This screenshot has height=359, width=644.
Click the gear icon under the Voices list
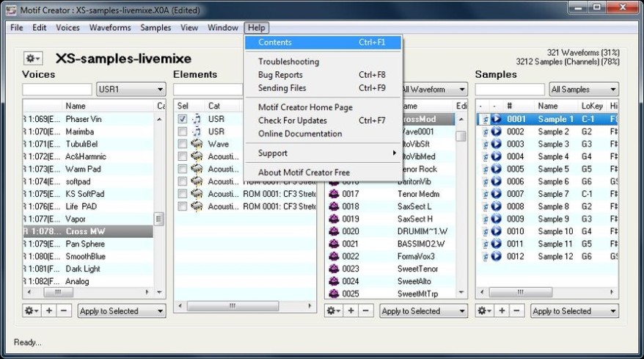click(x=32, y=311)
